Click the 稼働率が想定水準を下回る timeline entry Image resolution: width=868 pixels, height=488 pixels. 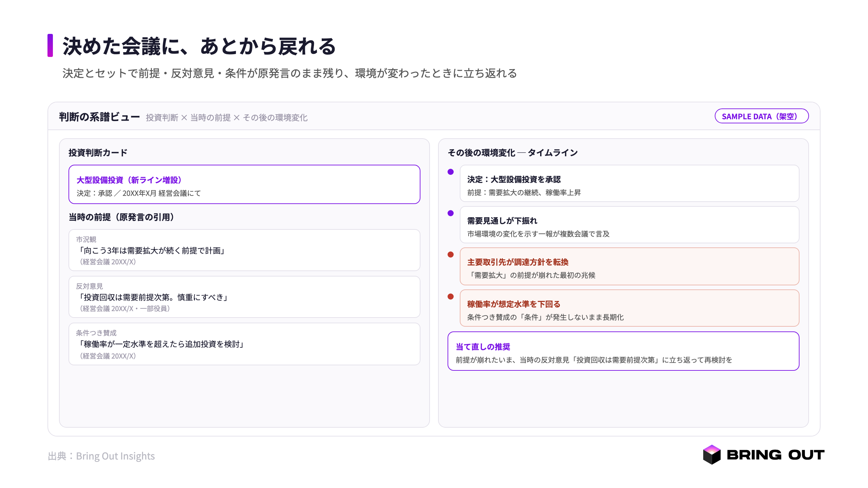[x=629, y=308]
